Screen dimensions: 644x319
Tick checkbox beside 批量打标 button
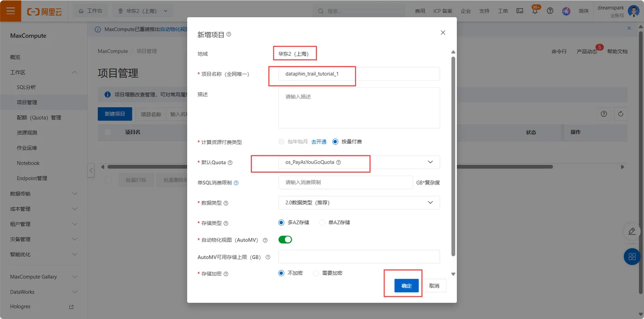click(108, 180)
